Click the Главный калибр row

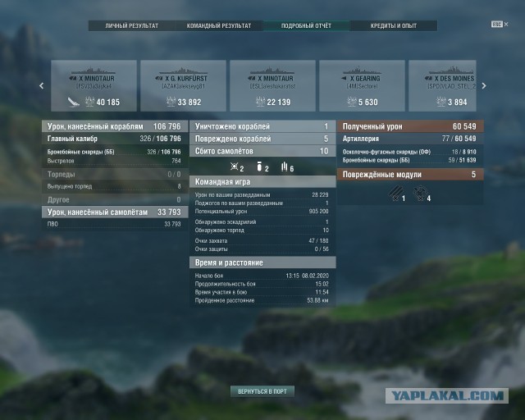click(115, 139)
